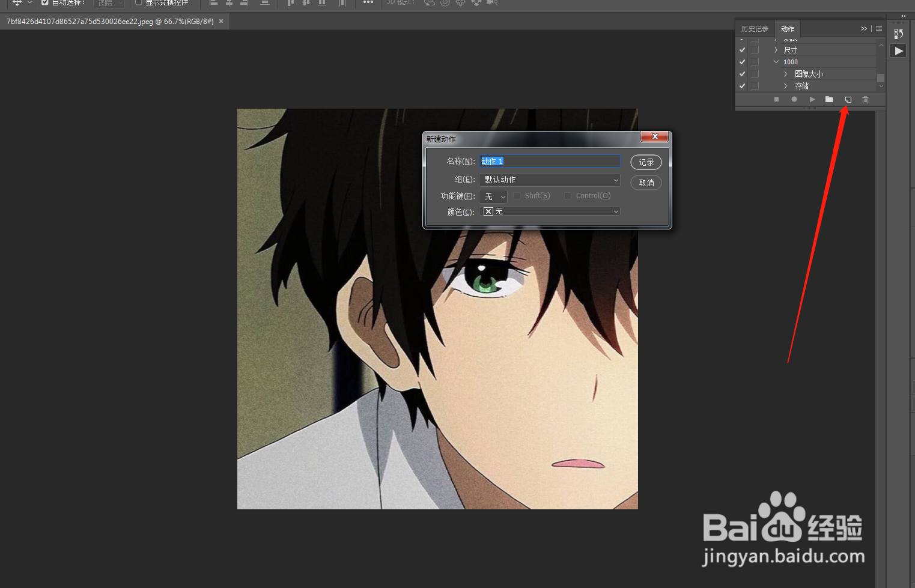This screenshot has width=915, height=588.
Task: Open the 颜色 dropdown in dialog
Action: (550, 211)
